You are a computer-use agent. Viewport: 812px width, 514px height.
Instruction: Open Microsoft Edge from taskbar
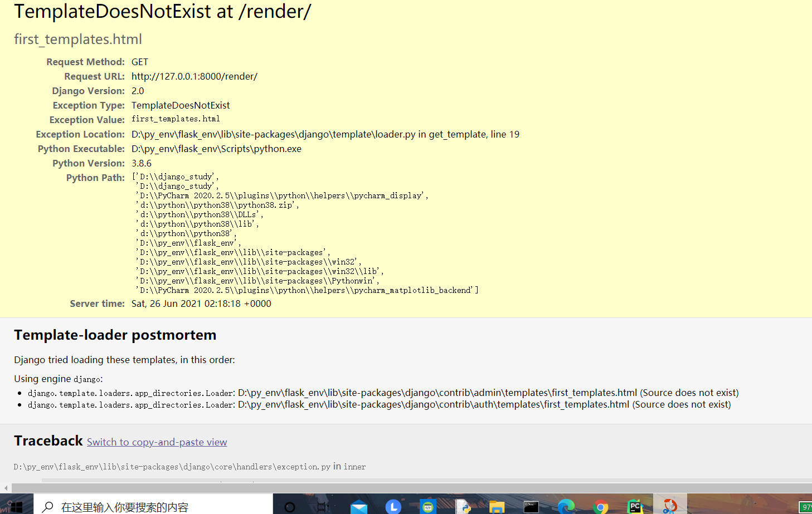coord(566,506)
